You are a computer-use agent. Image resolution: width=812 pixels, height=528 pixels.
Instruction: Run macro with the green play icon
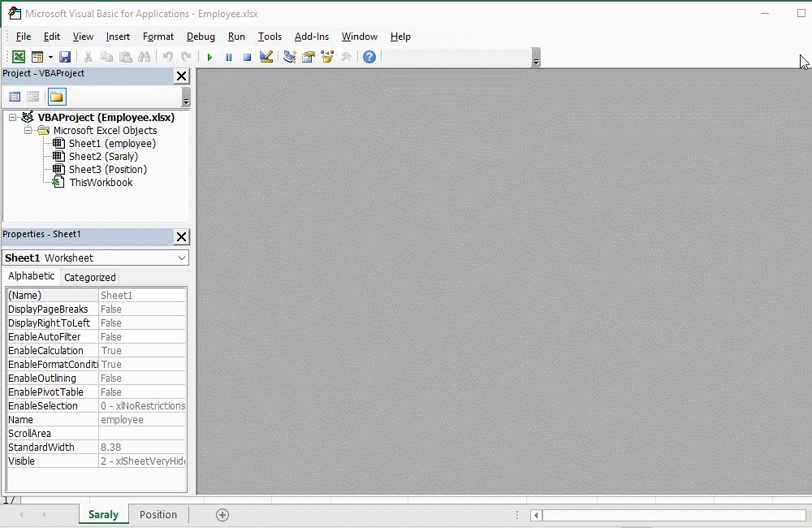(209, 57)
